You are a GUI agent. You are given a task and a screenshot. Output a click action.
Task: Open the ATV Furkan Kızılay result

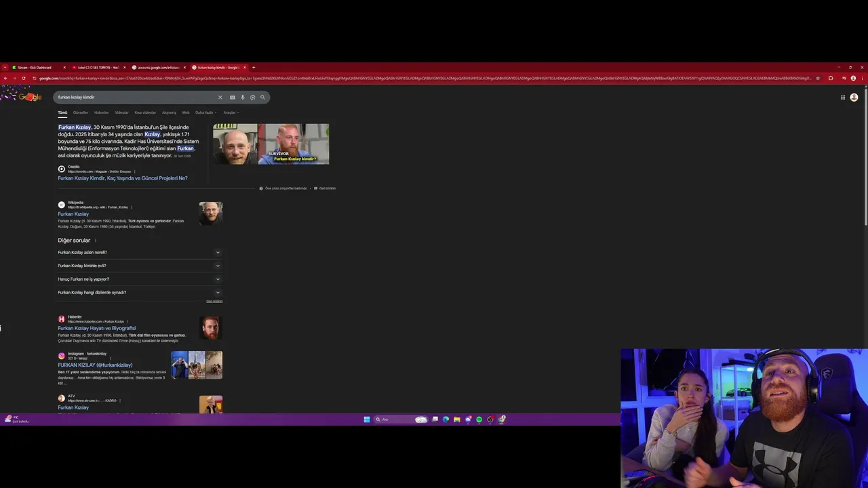coord(73,407)
